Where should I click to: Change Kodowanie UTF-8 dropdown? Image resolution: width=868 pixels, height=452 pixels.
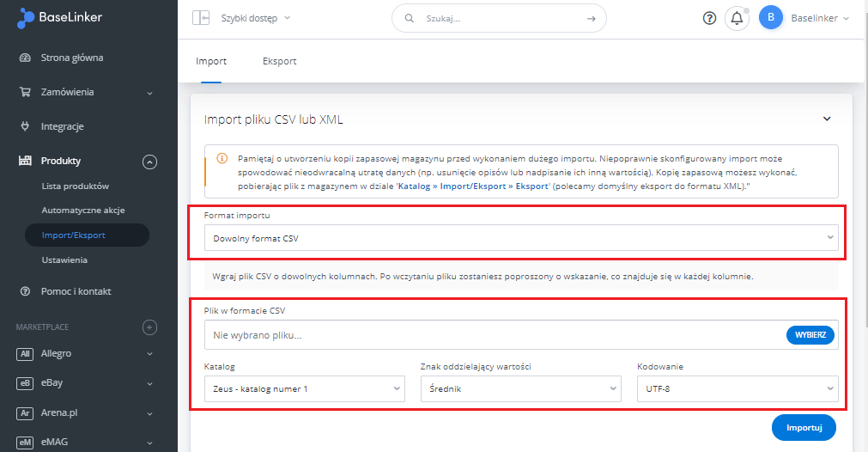(x=737, y=389)
